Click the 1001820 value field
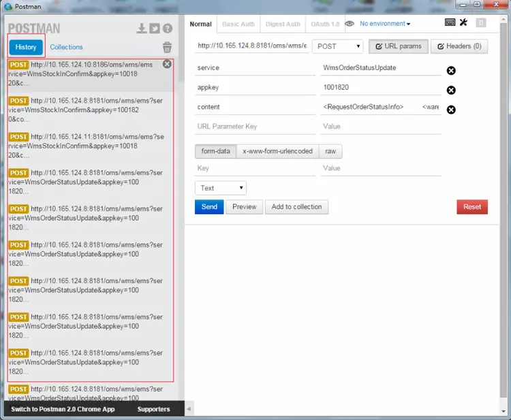 (381, 88)
